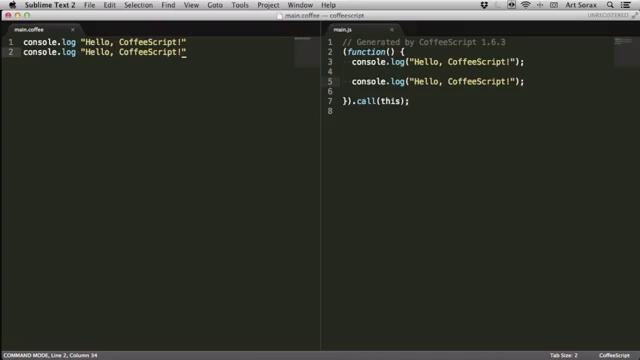
Task: Click the COMMAND MODE line and column status text
Action: click(x=50, y=355)
